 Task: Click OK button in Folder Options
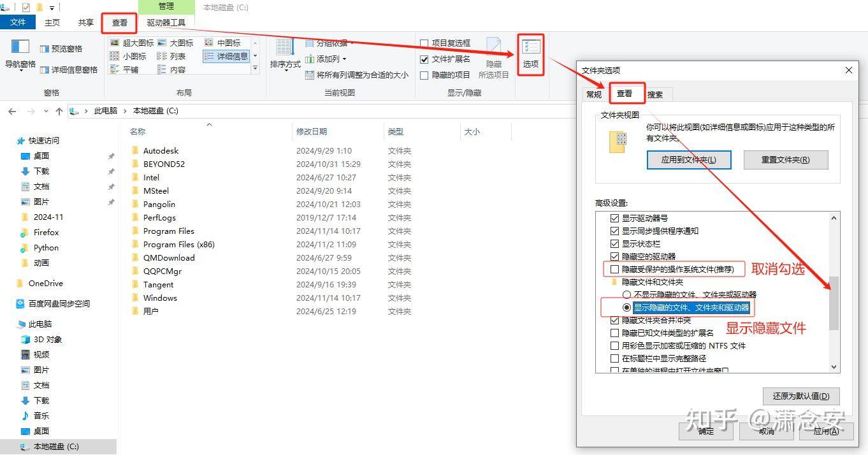[705, 431]
